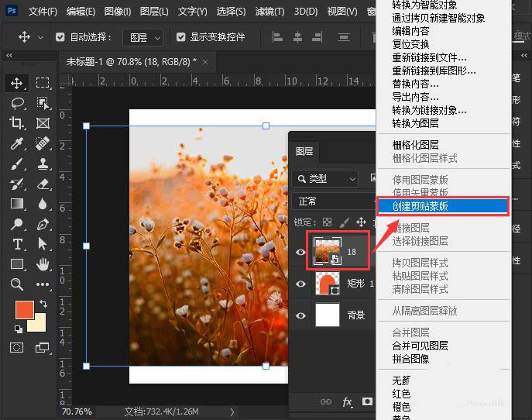Open the 正常 blend mode dropdown
Image resolution: width=532 pixels, height=420 pixels.
[x=333, y=201]
